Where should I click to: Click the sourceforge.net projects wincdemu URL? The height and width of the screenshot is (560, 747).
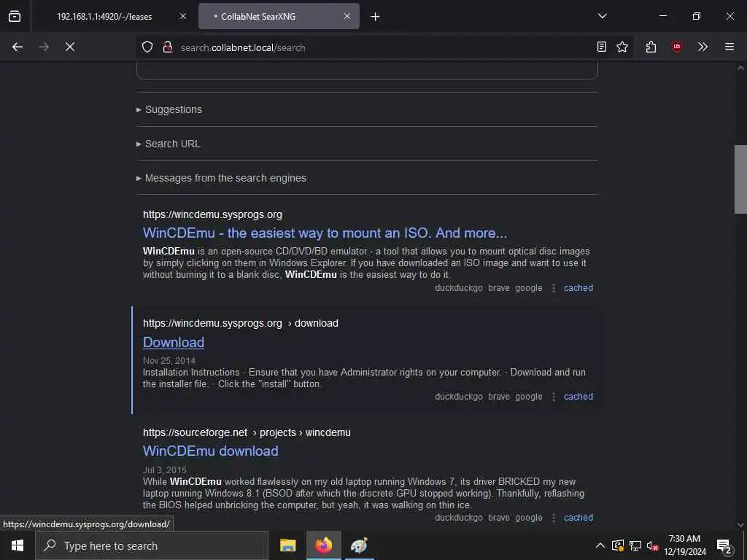pos(247,433)
